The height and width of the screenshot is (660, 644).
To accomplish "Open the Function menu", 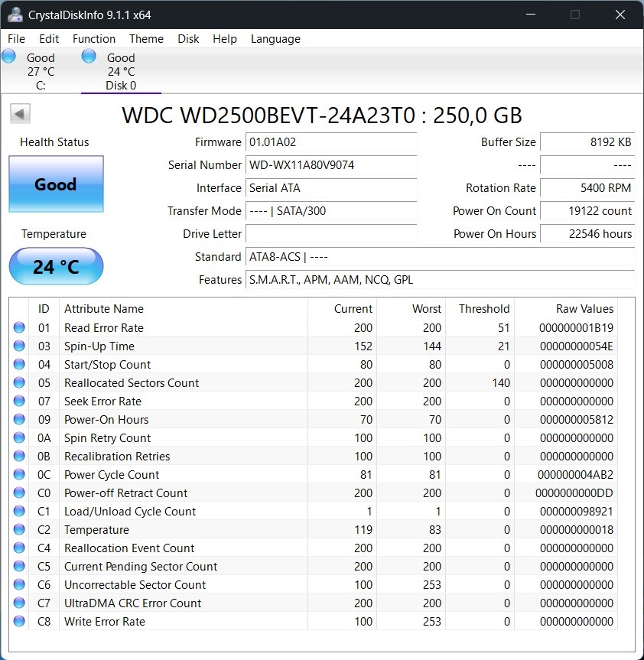I will coord(93,38).
